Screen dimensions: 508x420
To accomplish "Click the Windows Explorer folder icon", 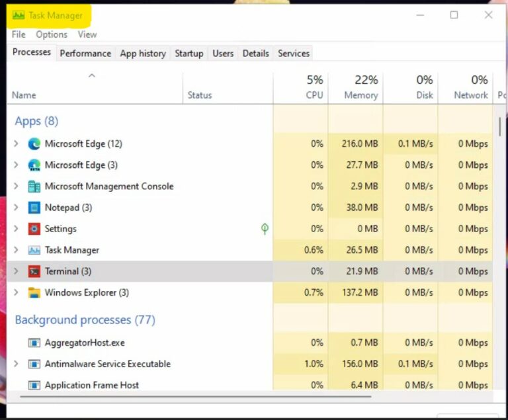I will click(34, 292).
